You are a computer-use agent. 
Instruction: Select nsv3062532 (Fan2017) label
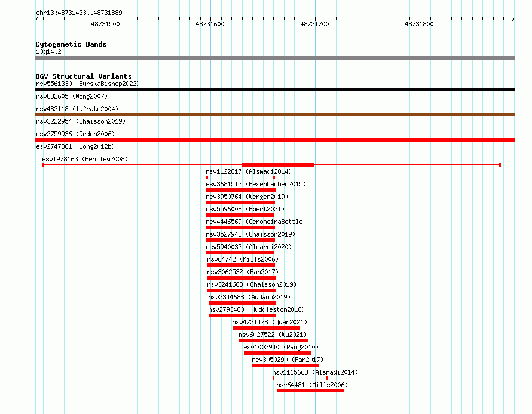(243, 272)
